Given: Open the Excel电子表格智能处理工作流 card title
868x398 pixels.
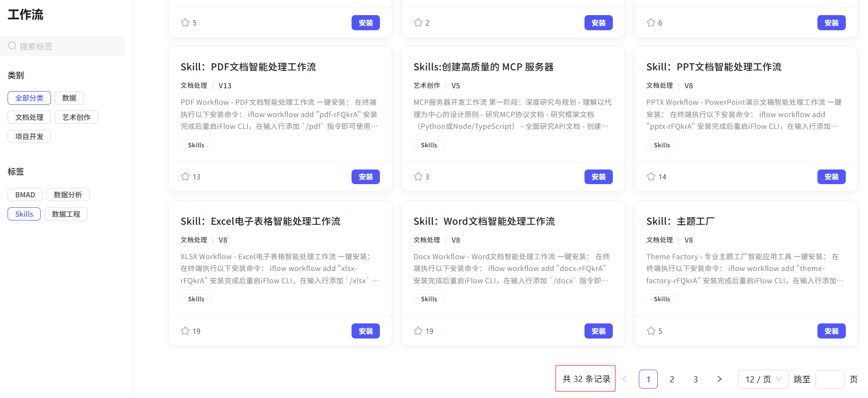Looking at the screenshot, I should (x=260, y=221).
